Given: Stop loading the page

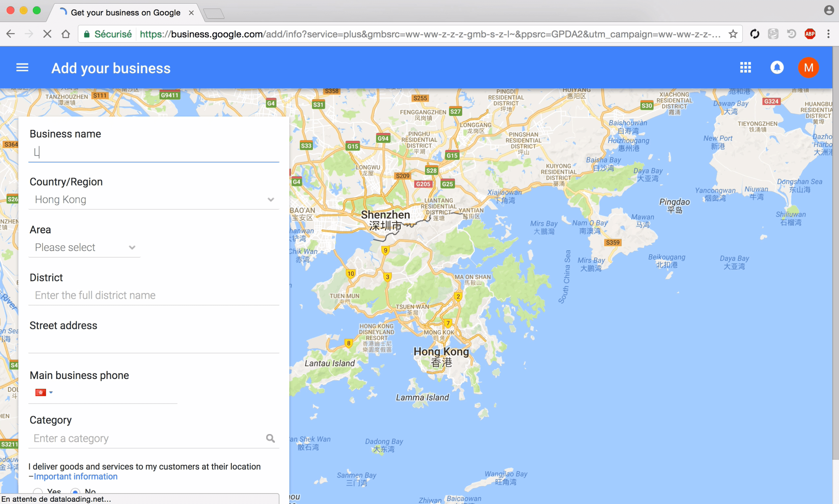Looking at the screenshot, I should pyautogui.click(x=47, y=34).
